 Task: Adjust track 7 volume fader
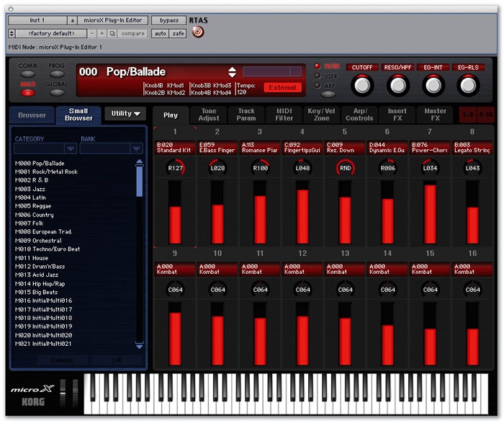tap(430, 212)
